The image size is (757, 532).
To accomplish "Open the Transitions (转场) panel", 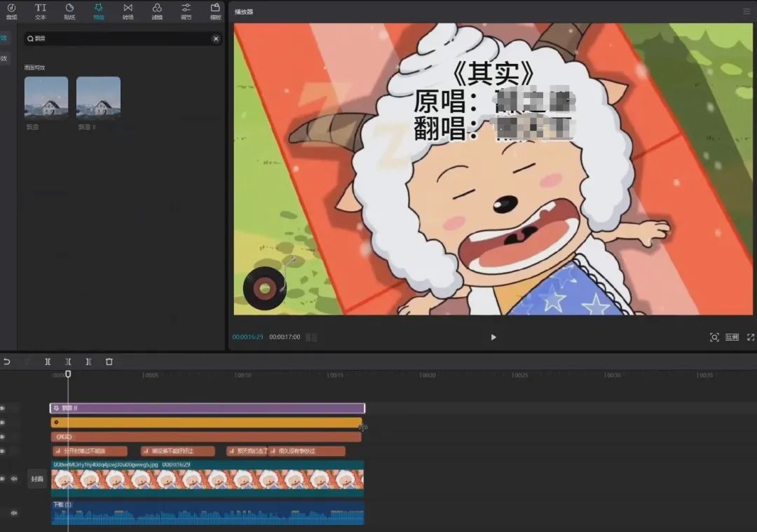I will pyautogui.click(x=128, y=11).
